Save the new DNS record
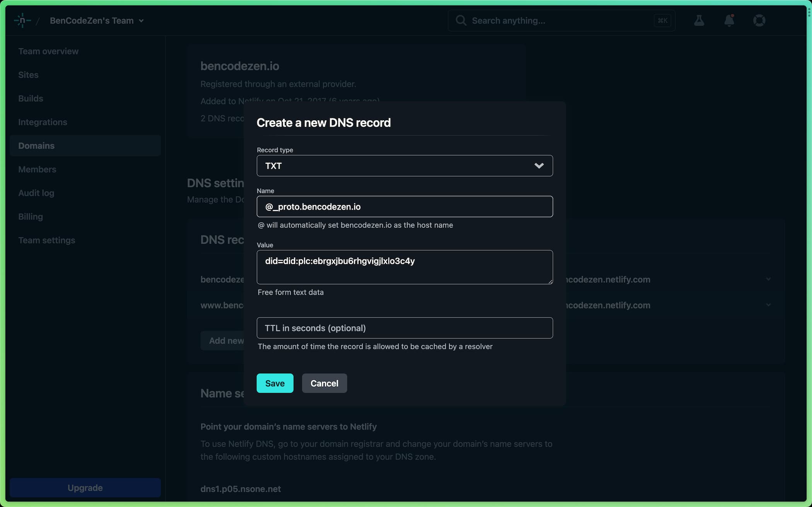 [275, 383]
